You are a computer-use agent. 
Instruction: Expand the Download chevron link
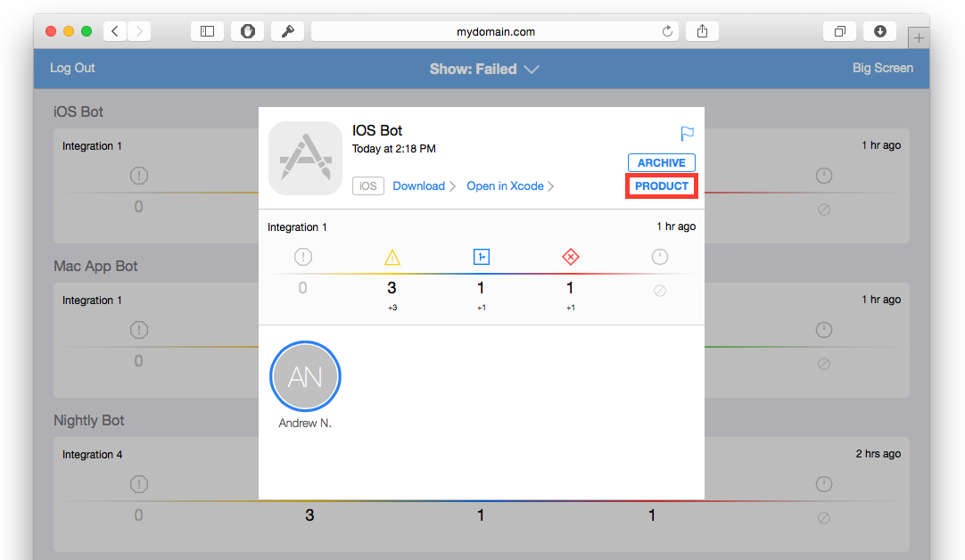[x=424, y=185]
